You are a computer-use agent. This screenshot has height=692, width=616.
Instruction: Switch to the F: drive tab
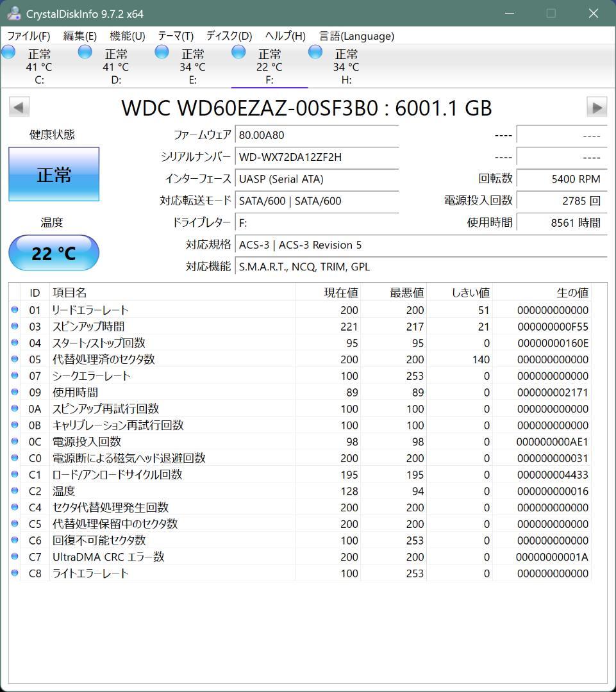pos(270,66)
